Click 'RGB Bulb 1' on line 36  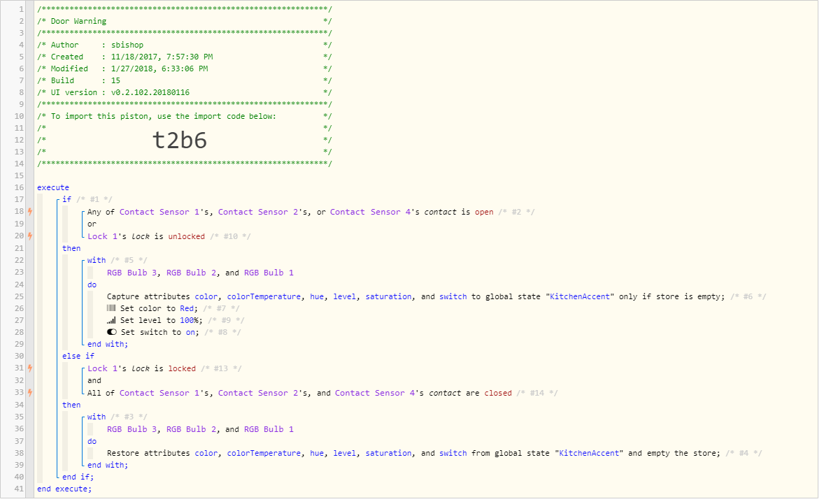(x=269, y=429)
